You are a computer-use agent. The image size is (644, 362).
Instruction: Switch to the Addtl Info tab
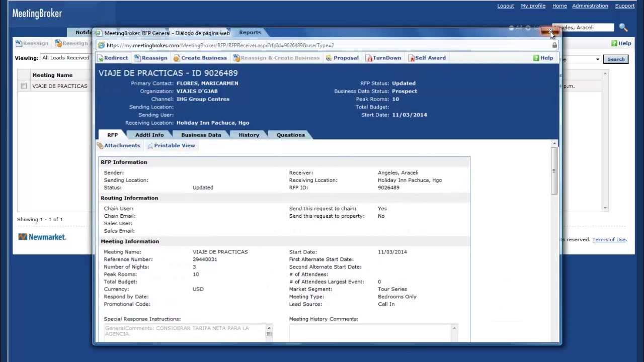pos(149,135)
